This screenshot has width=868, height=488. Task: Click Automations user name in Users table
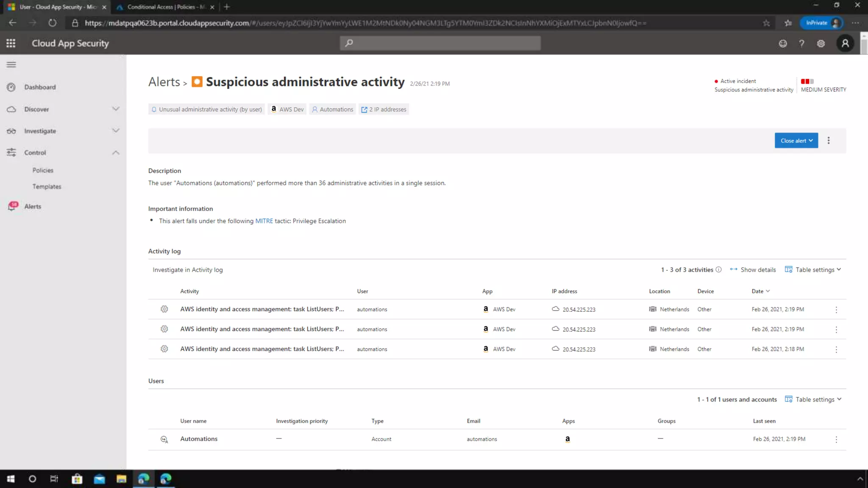(x=199, y=439)
